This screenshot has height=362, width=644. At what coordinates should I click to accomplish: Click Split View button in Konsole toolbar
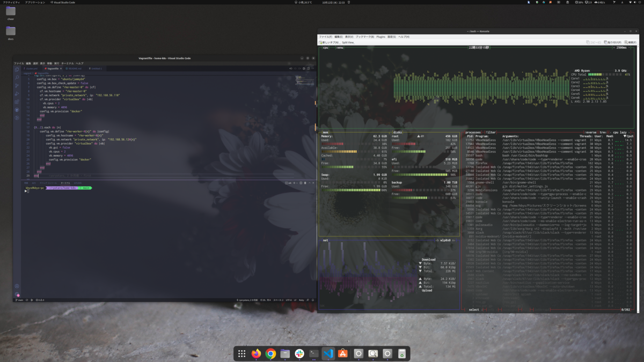coord(348,42)
